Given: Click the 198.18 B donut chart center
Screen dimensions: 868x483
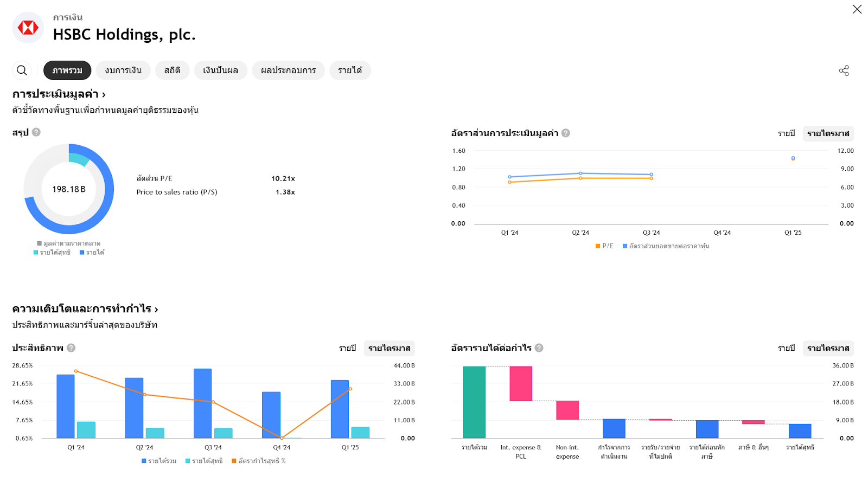Looking at the screenshot, I should [x=69, y=189].
